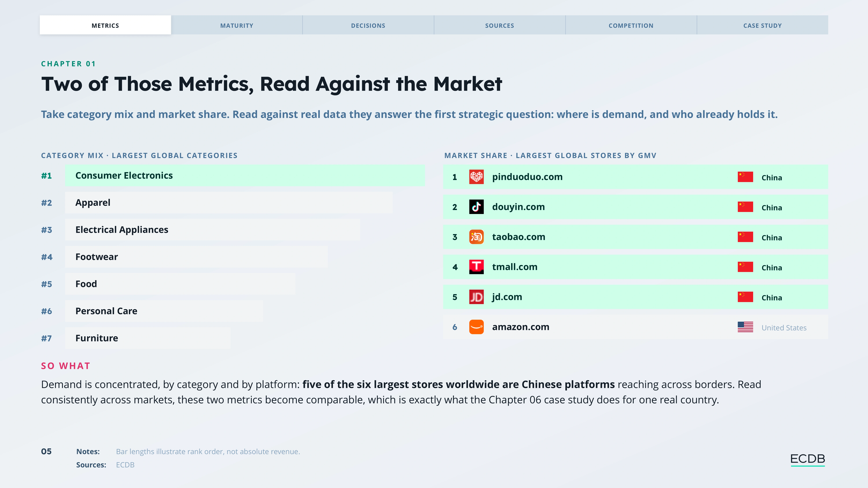Click the Food category bar
The image size is (868, 488).
[x=180, y=284]
